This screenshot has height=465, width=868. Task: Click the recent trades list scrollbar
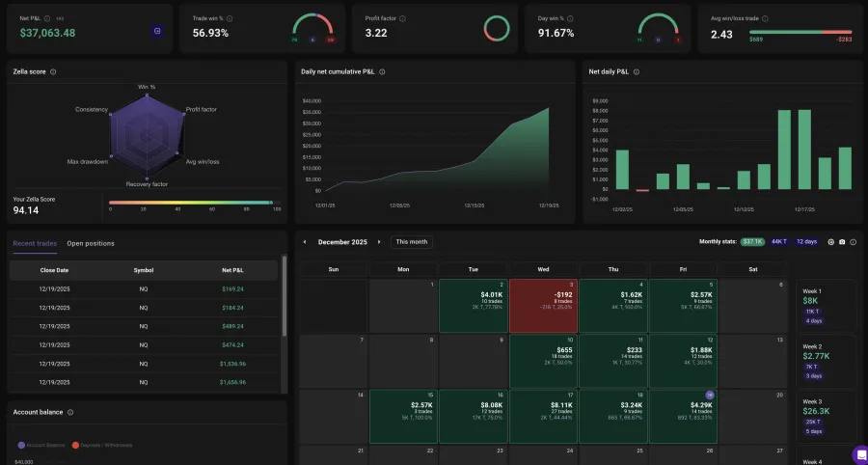click(x=285, y=295)
